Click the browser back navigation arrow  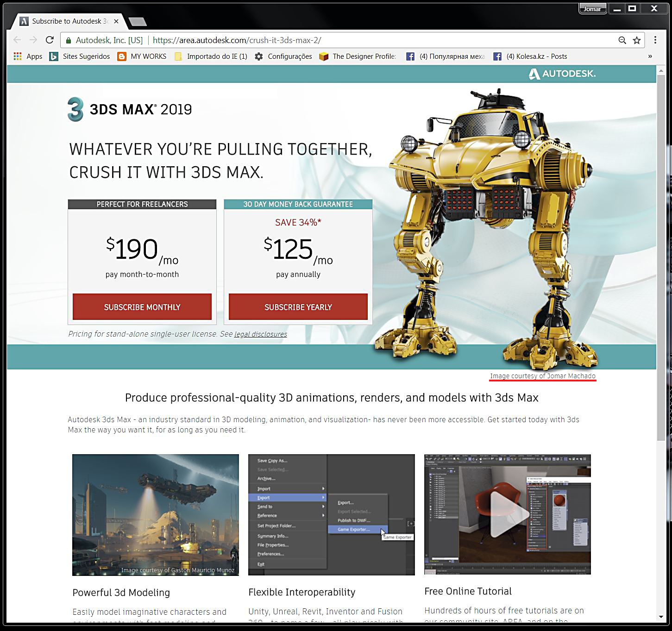pyautogui.click(x=17, y=40)
